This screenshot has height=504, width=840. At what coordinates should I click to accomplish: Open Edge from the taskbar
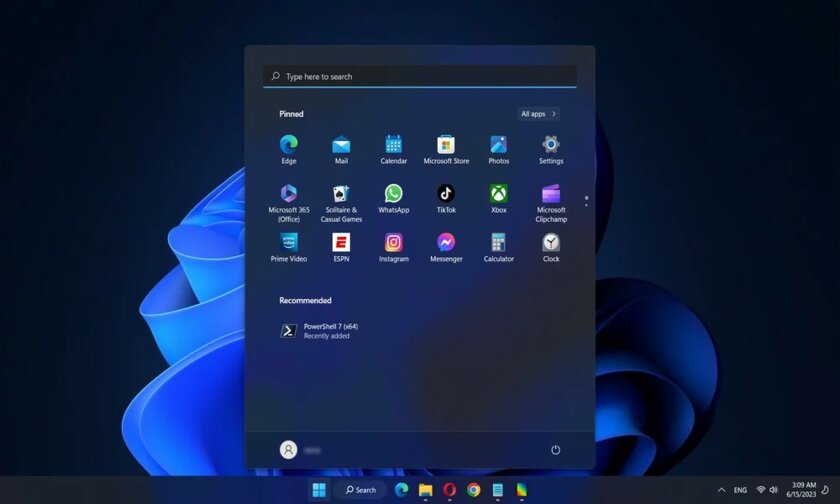click(401, 490)
